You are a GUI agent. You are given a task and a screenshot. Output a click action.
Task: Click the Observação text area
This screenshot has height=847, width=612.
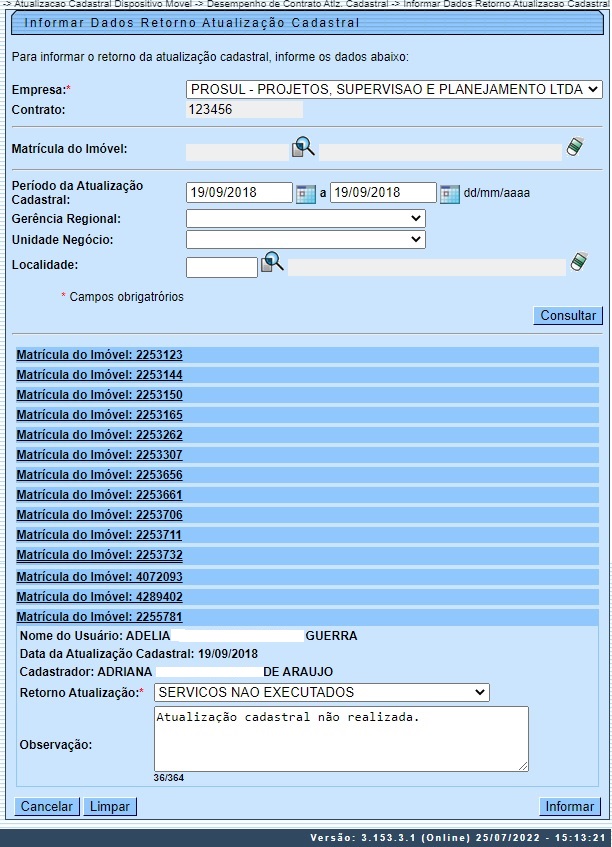(x=341, y=739)
